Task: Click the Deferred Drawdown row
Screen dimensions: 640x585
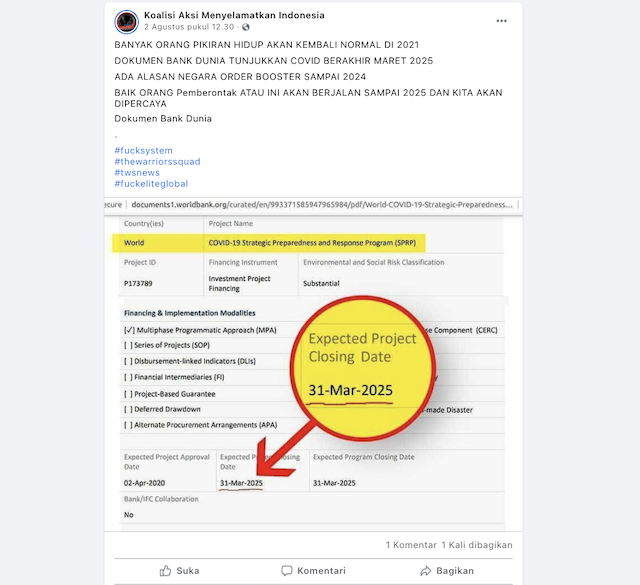Action: (162, 409)
